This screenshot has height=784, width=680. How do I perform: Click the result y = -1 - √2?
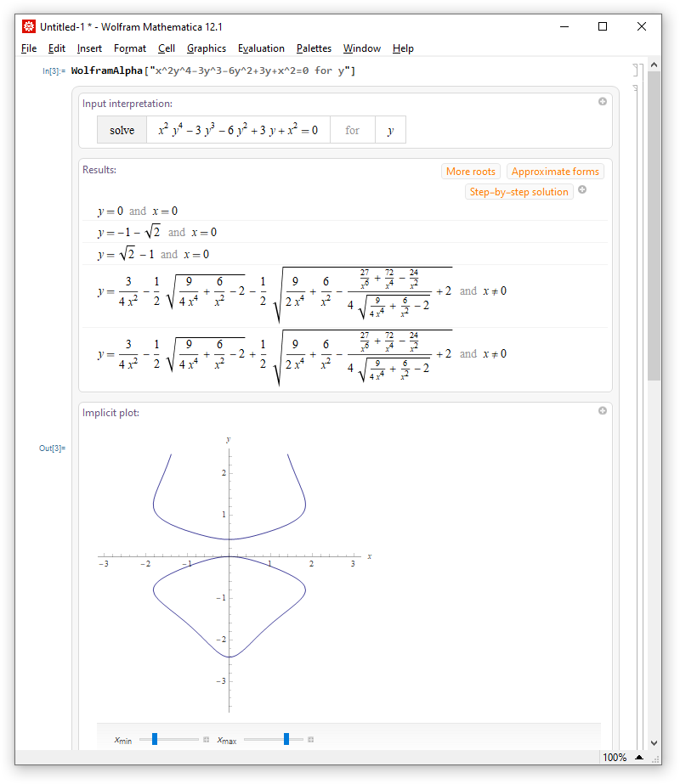(x=157, y=232)
